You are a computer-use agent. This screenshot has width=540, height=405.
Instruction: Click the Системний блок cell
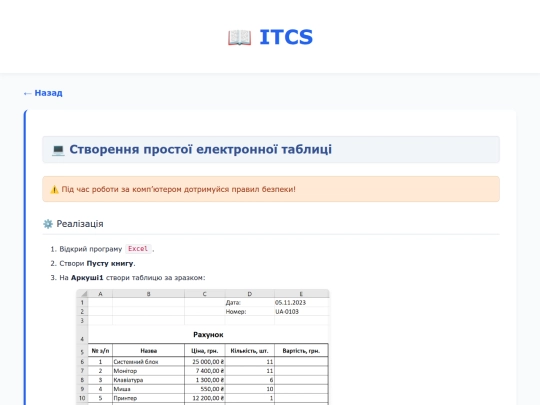(x=148, y=362)
